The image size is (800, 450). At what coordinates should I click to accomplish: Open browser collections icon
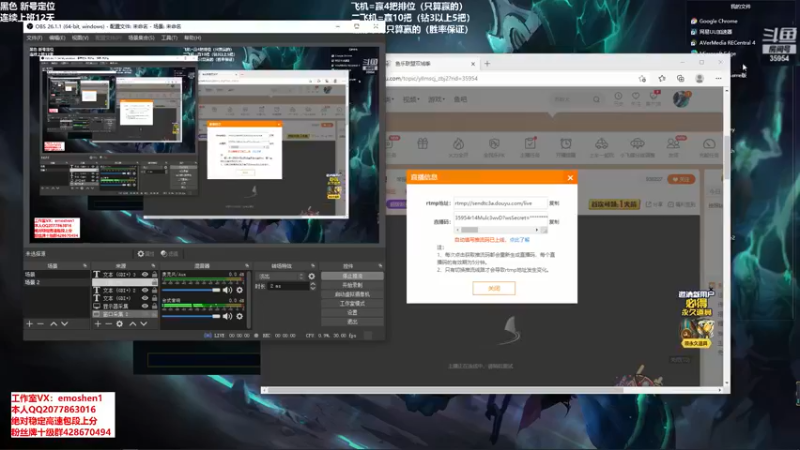coord(681,79)
